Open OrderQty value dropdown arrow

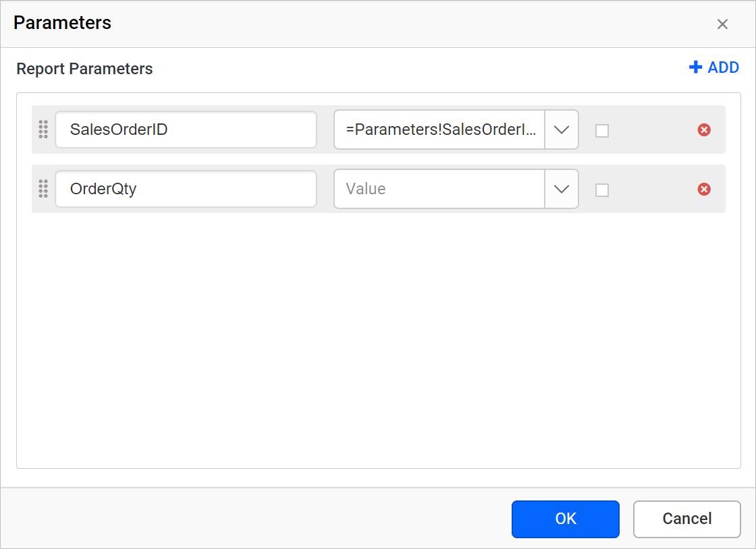coord(562,189)
